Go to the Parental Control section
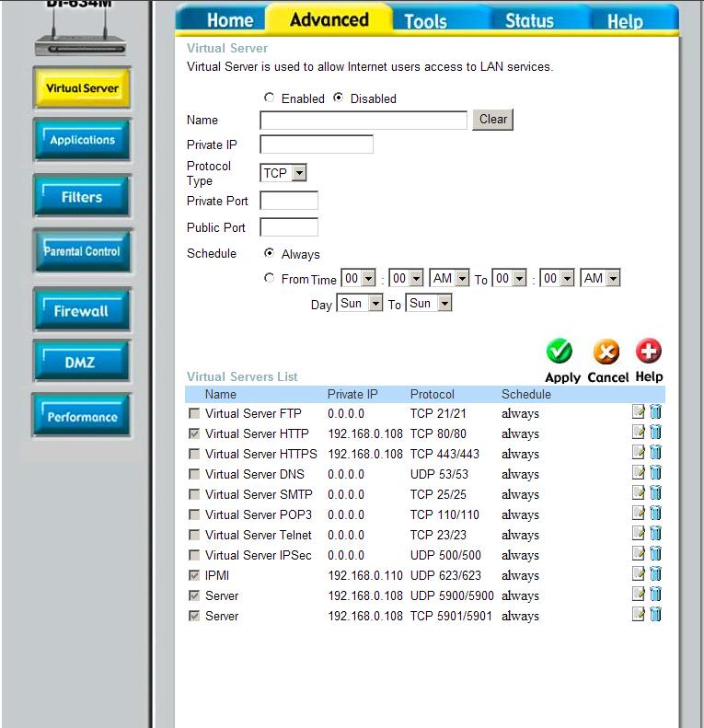Screen dimensions: 704x728 82,251
